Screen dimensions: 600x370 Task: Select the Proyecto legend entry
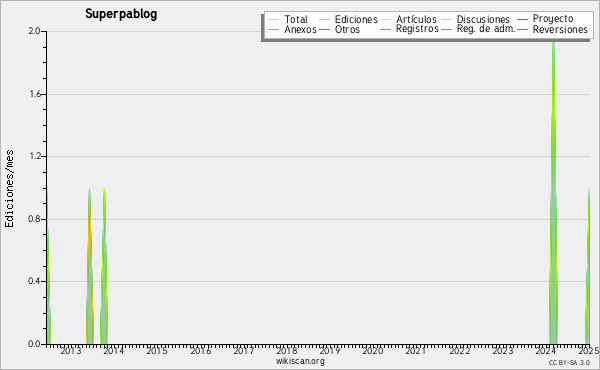pyautogui.click(x=546, y=19)
